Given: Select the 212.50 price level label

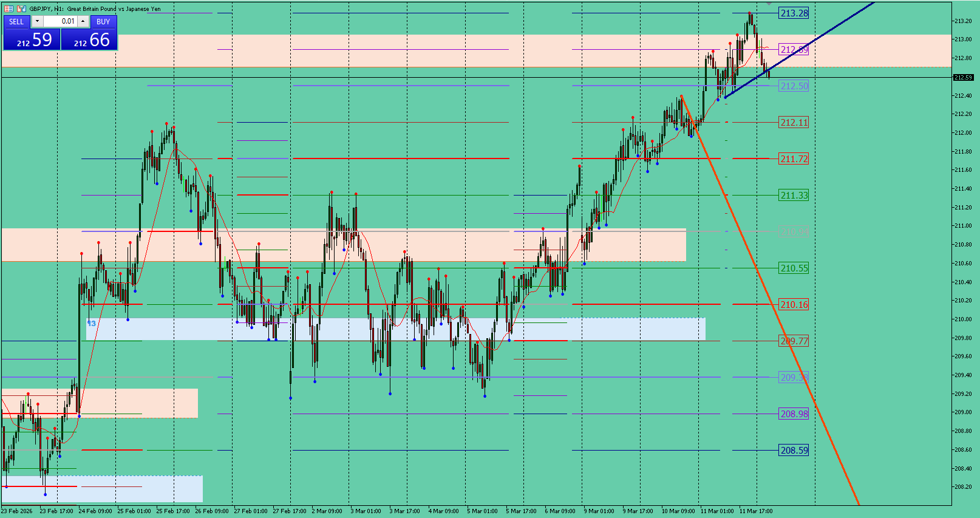Looking at the screenshot, I should click(x=794, y=86).
